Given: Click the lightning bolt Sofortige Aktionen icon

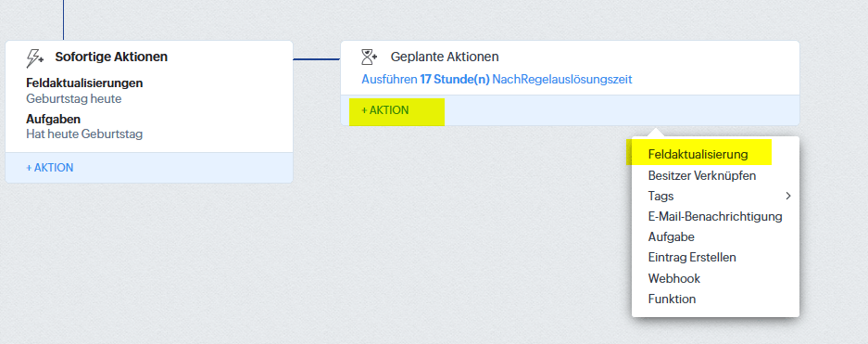Looking at the screenshot, I should [x=36, y=57].
